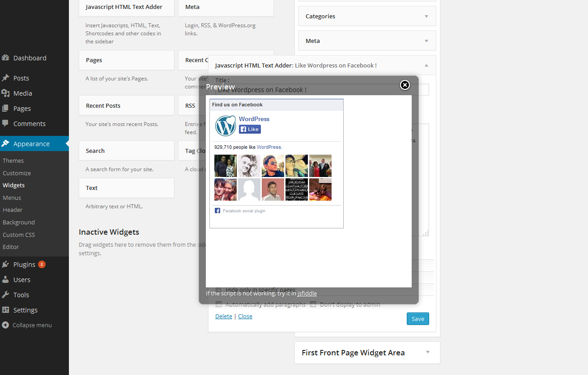This screenshot has width=588, height=375.
Task: Close the Preview popup with X
Action: 405,85
